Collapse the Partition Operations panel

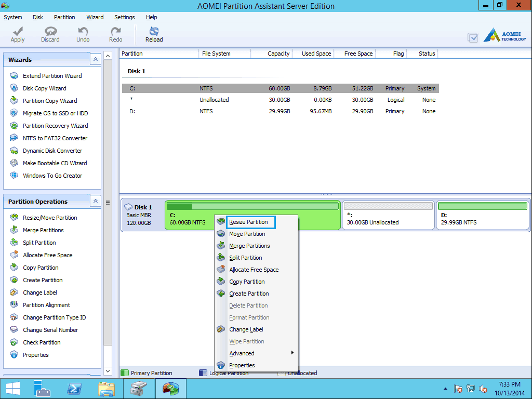[96, 201]
